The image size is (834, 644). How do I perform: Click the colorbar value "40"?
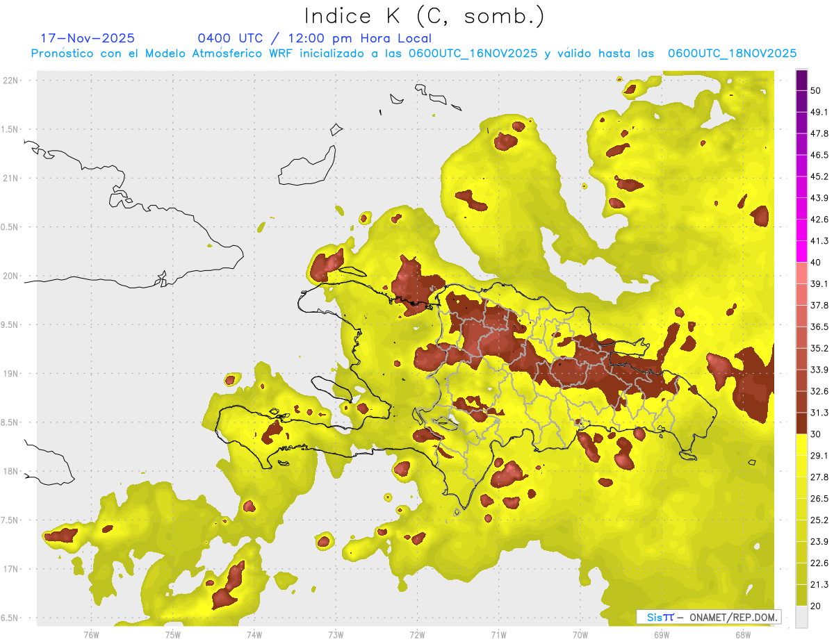point(817,263)
